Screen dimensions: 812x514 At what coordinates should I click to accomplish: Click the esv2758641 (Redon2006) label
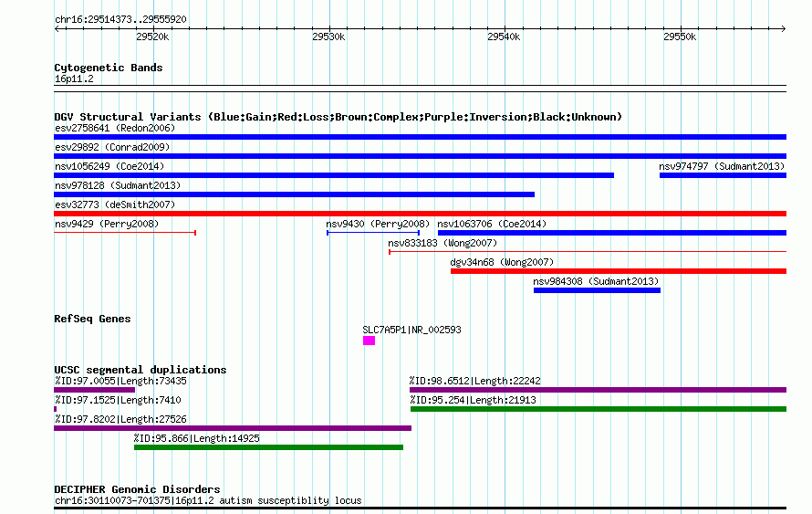point(115,128)
